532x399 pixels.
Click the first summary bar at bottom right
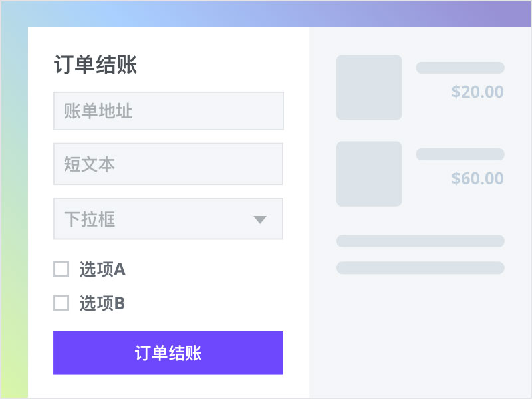point(420,241)
